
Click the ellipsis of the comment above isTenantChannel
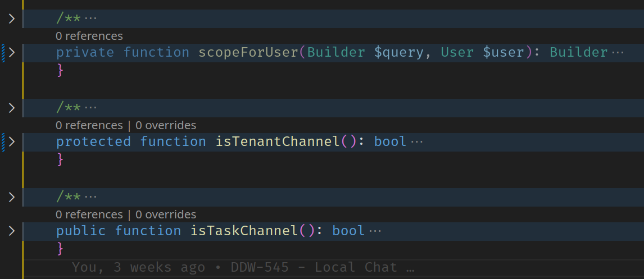tap(90, 108)
